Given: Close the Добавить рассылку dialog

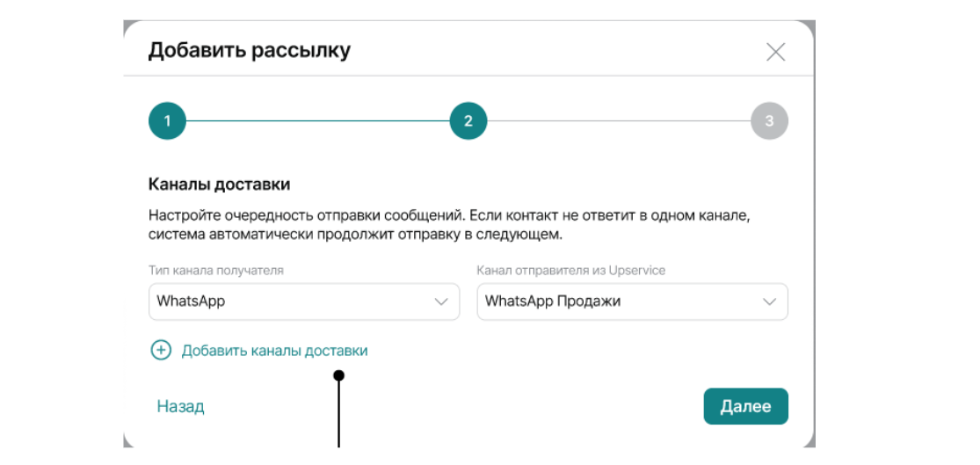Looking at the screenshot, I should tap(775, 52).
